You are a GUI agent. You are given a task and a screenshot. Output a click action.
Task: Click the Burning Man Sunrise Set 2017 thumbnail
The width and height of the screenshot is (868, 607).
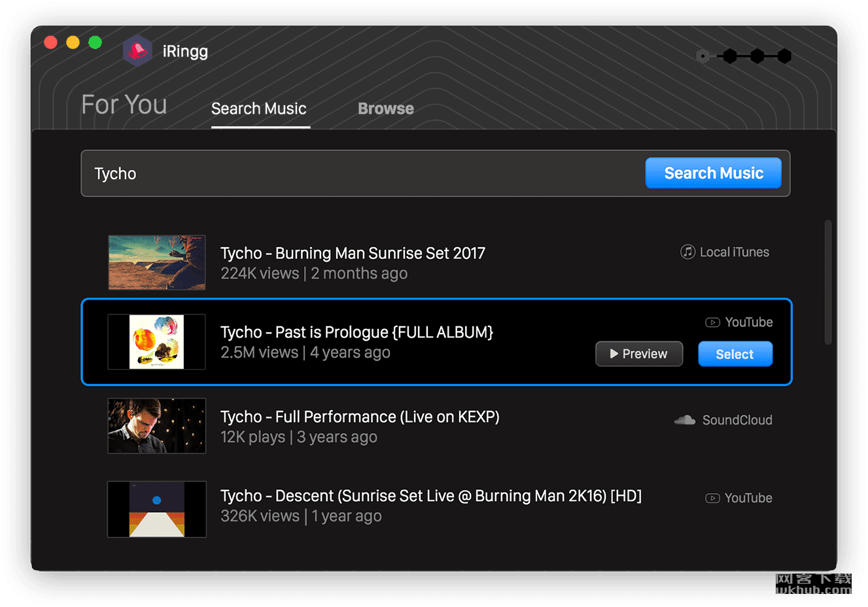(x=157, y=262)
